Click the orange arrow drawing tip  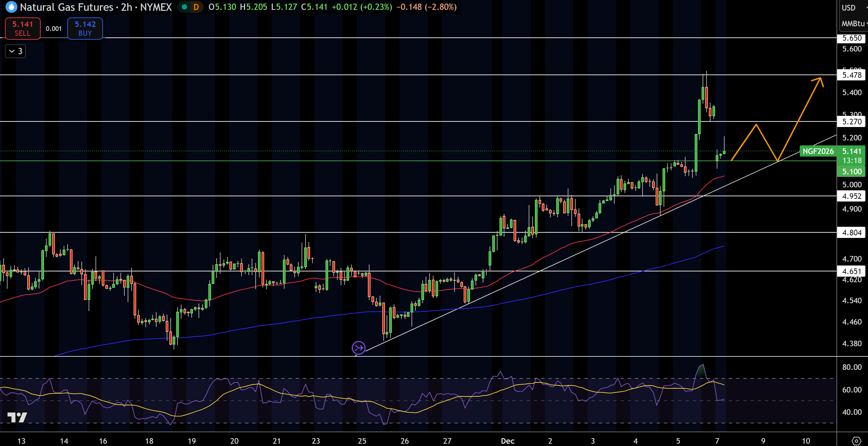point(821,79)
